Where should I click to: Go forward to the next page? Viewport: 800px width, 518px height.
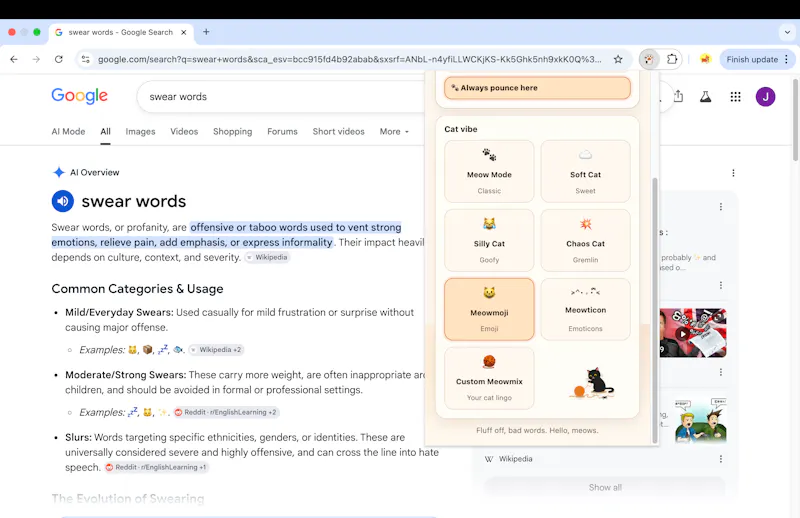click(36, 59)
